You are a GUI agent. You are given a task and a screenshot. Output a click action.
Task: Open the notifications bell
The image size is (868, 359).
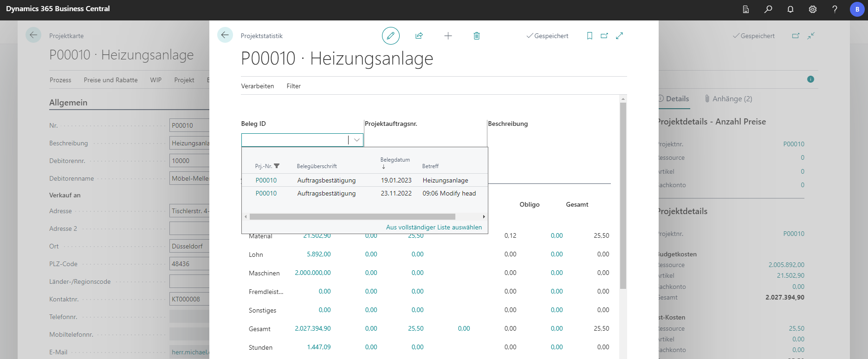point(790,9)
